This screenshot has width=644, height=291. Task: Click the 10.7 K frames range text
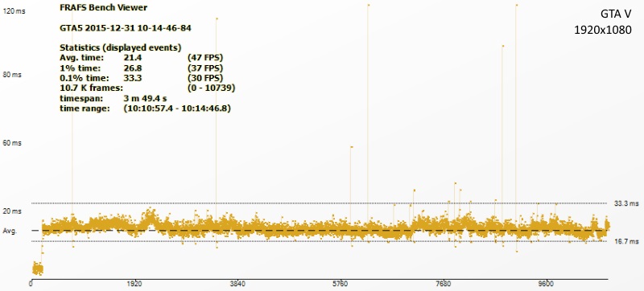pyautogui.click(x=147, y=88)
